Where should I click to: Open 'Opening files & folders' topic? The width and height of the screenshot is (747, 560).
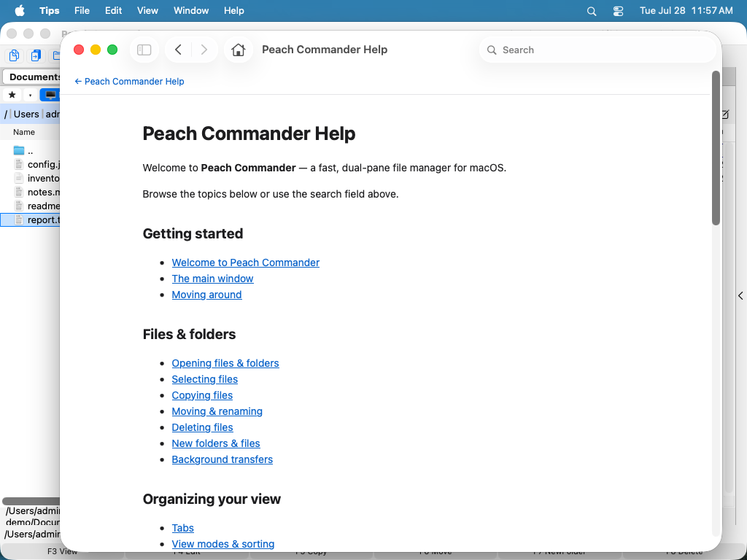click(225, 363)
